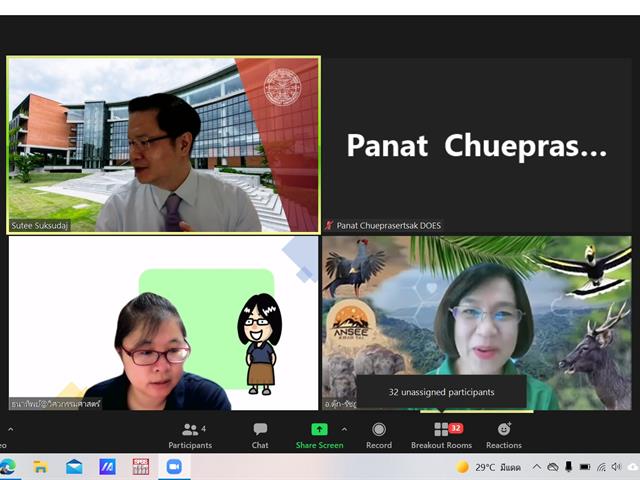Expand Share Screen options arrow

(344, 429)
